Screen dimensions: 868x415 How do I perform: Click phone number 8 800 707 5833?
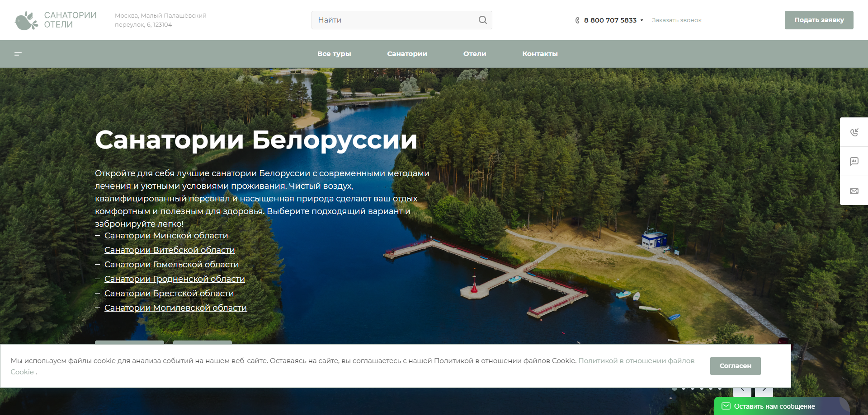[x=610, y=20]
